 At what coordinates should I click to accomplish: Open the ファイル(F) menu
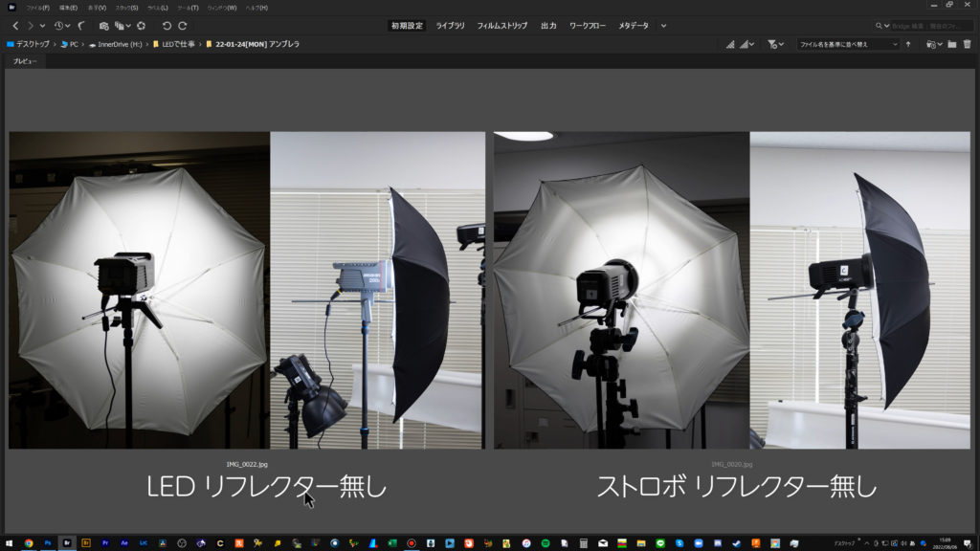tap(37, 8)
